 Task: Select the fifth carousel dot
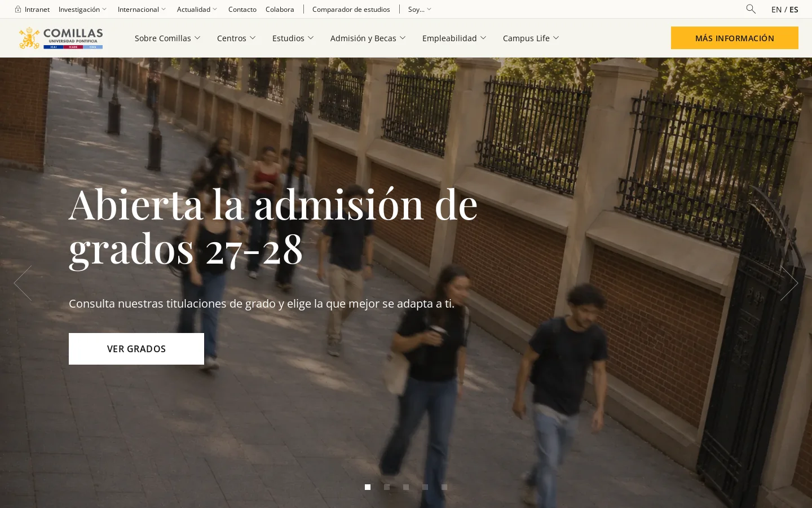[444, 487]
